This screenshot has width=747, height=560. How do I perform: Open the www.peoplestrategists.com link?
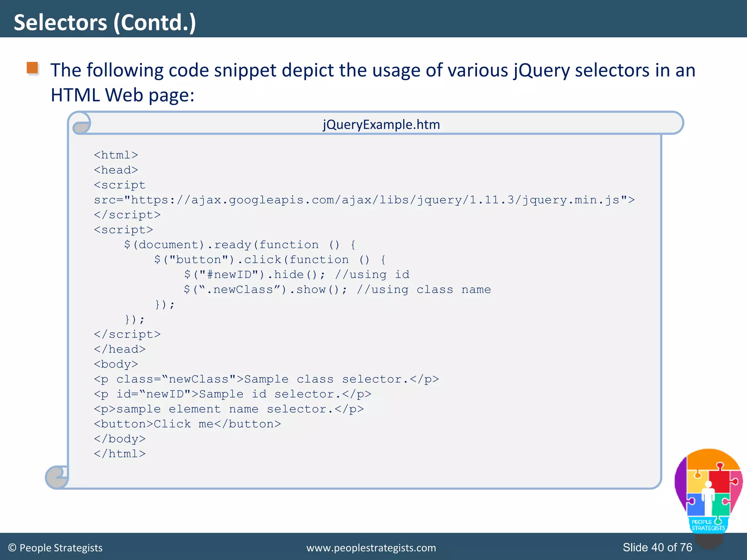coord(371,548)
